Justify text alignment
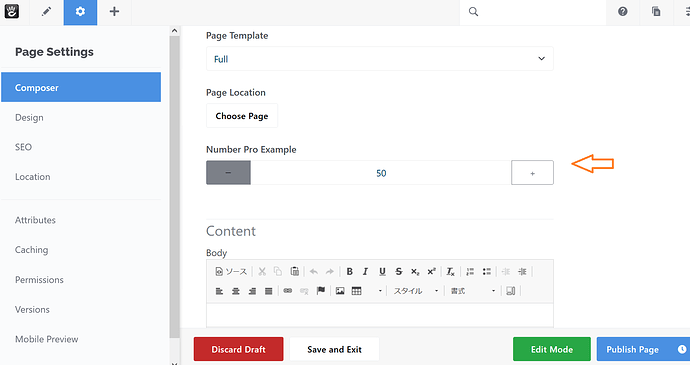 click(x=268, y=291)
